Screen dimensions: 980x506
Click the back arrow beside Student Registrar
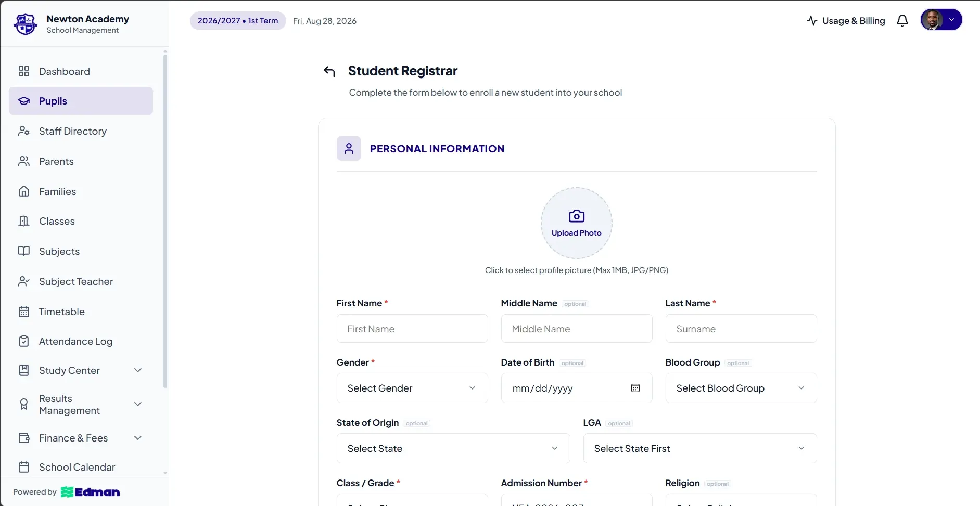[x=329, y=71]
